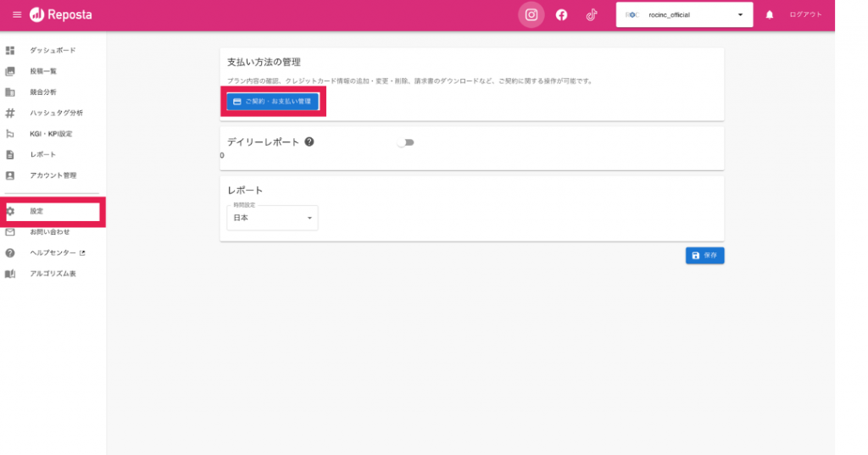The width and height of the screenshot is (868, 455).
Task: Open 競合分析 from the sidebar
Action: 43,92
